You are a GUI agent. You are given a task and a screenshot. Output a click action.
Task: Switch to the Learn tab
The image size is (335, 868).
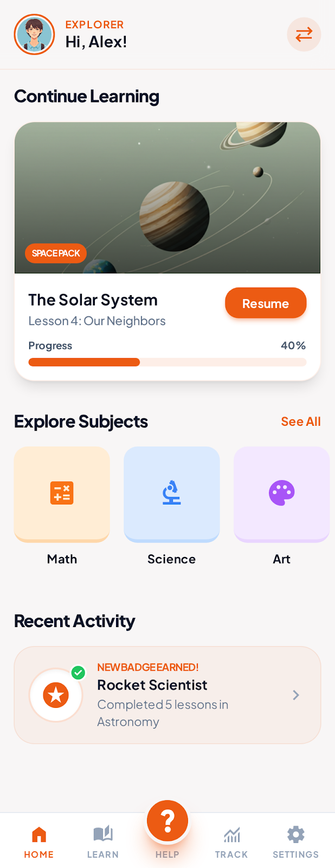[x=102, y=841]
